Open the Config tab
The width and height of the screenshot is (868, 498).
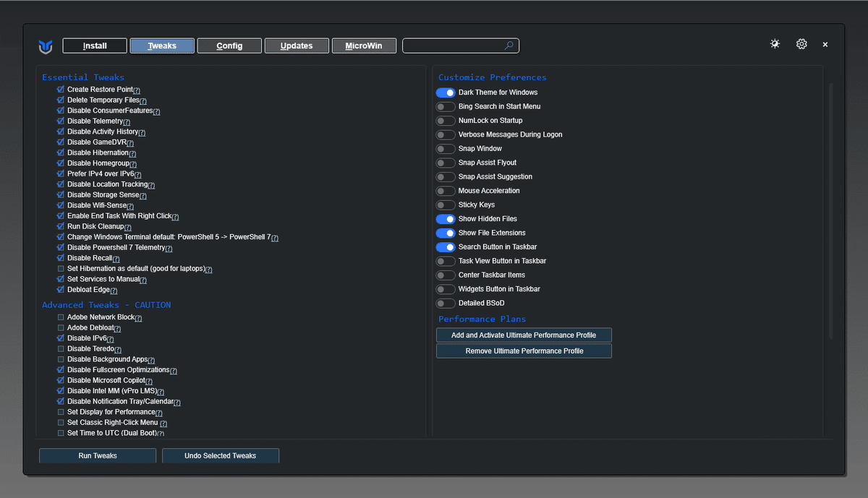pyautogui.click(x=229, y=46)
